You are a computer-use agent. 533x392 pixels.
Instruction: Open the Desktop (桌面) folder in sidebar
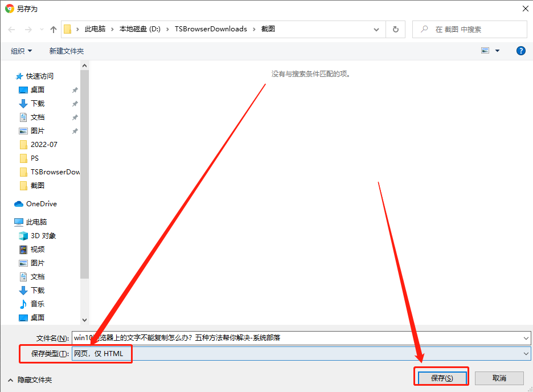38,89
